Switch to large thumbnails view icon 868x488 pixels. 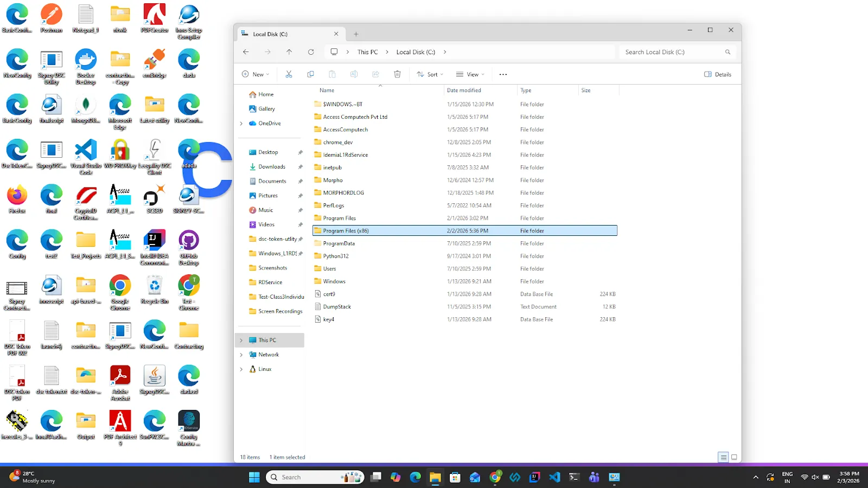tap(734, 457)
